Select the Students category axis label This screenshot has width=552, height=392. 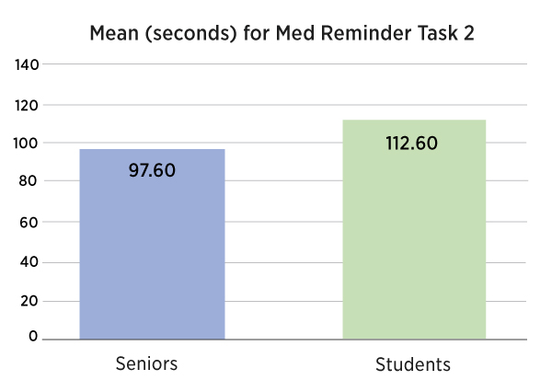[x=413, y=364]
